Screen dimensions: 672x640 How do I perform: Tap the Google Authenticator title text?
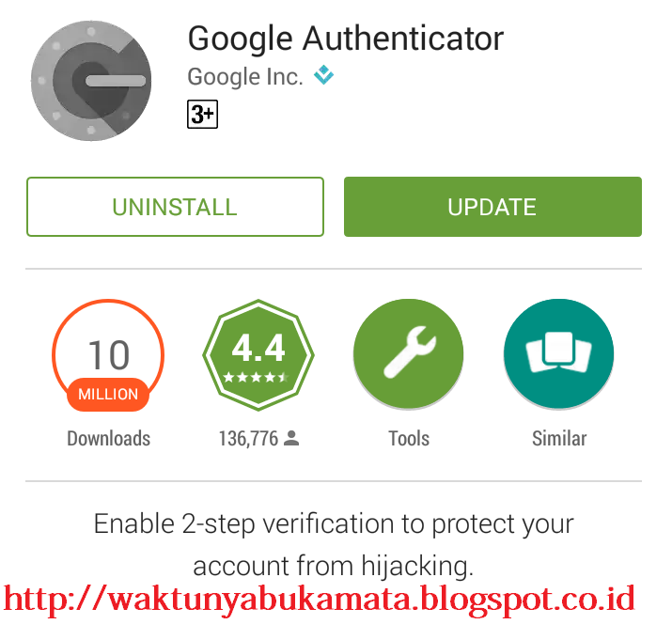click(346, 39)
